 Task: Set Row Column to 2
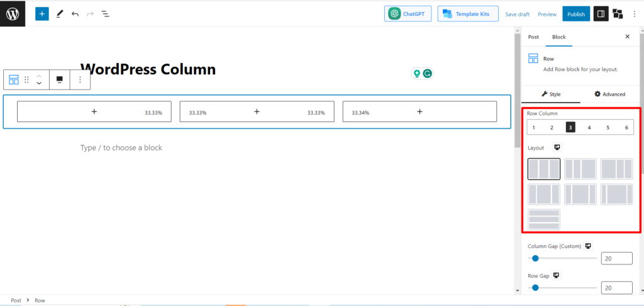[552, 127]
